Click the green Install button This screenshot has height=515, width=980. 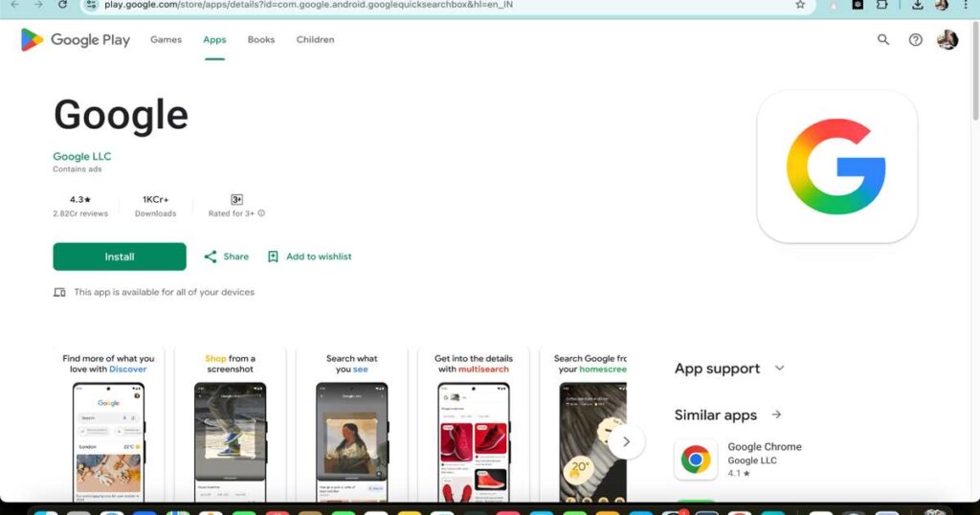[x=120, y=257]
